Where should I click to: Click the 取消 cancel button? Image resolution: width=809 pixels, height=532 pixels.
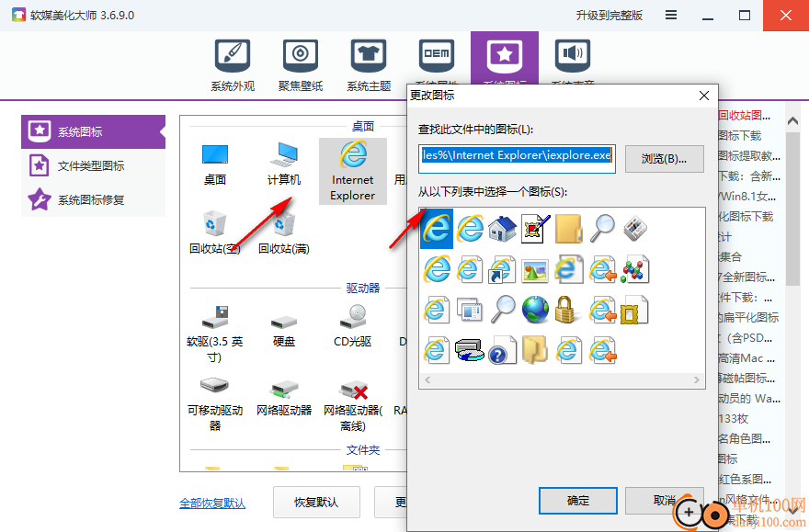click(665, 501)
